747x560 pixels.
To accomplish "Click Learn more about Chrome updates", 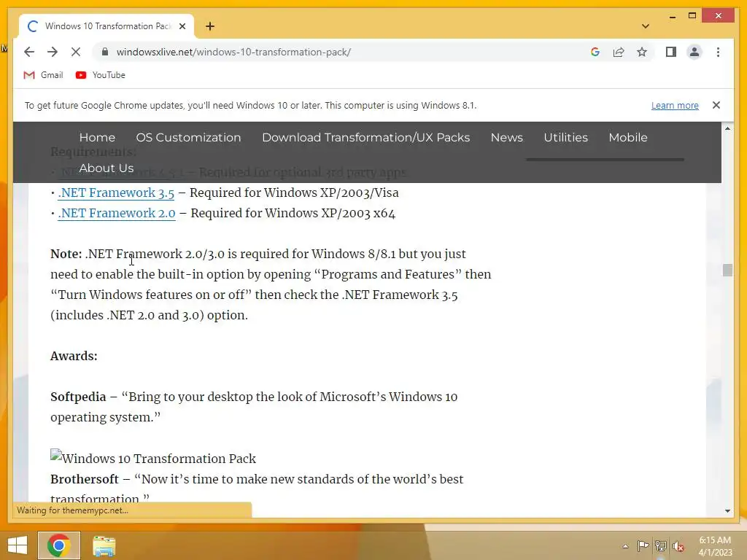I will pos(675,105).
